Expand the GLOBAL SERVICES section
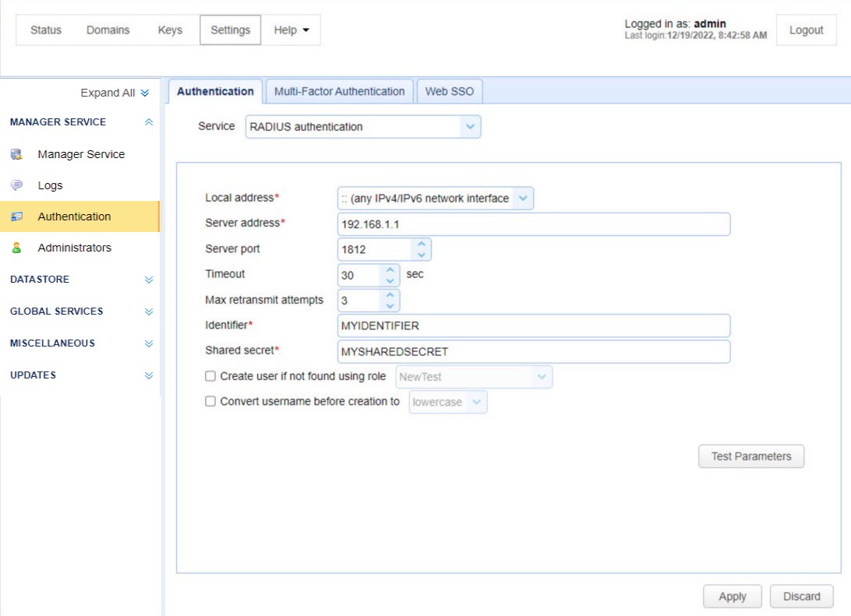851x616 pixels. point(149,312)
